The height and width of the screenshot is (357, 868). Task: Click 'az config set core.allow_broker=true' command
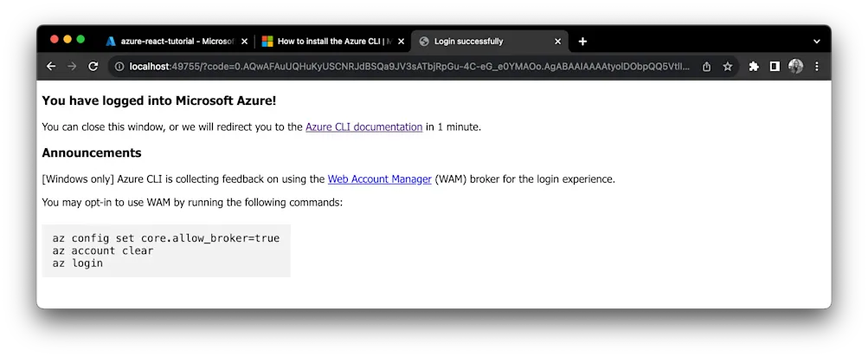tap(166, 238)
